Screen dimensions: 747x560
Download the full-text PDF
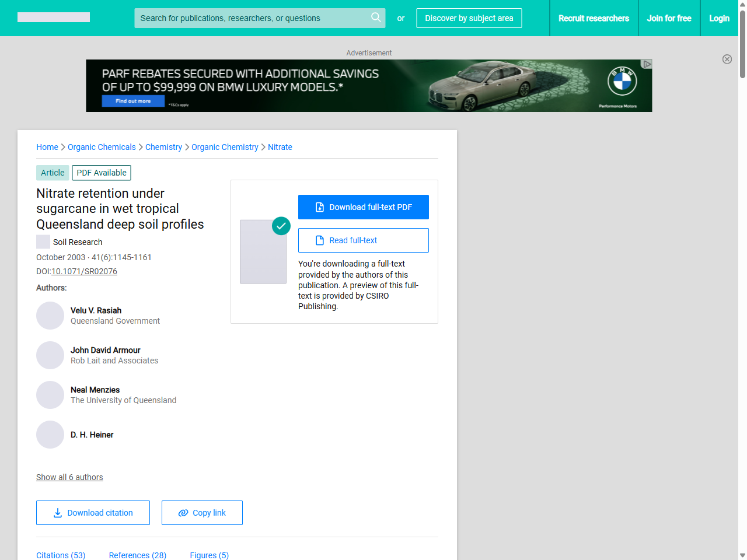(363, 207)
